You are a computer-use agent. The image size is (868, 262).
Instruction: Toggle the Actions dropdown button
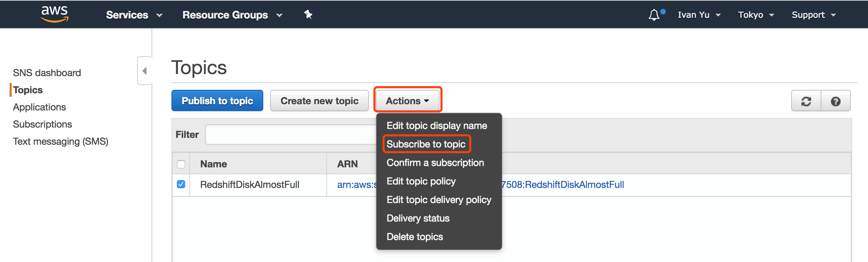pos(407,101)
